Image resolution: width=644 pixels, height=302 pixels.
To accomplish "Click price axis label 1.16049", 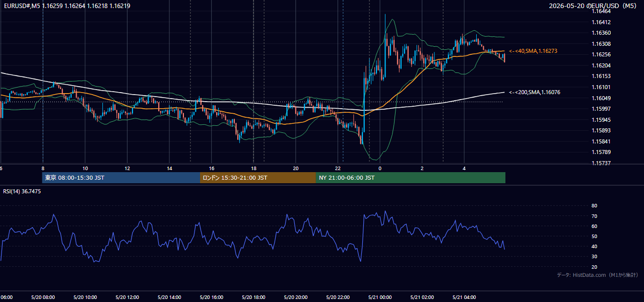I will (x=601, y=98).
